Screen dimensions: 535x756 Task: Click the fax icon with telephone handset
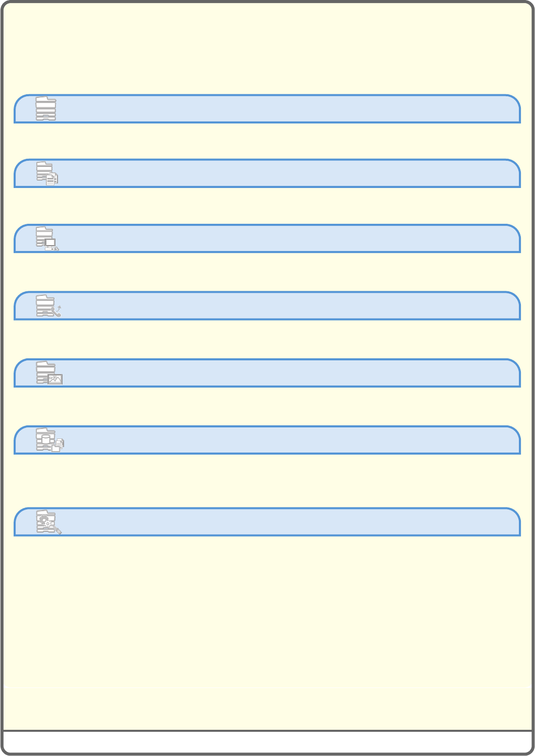pyautogui.click(x=48, y=306)
